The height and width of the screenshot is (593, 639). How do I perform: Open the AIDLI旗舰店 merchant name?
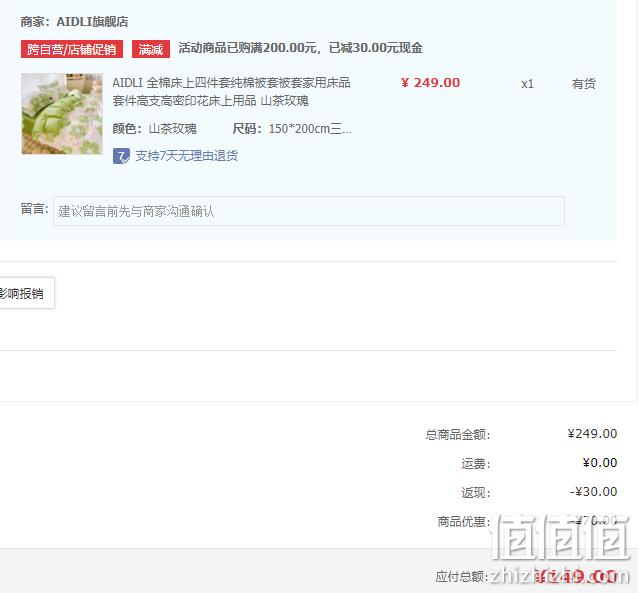(x=93, y=22)
